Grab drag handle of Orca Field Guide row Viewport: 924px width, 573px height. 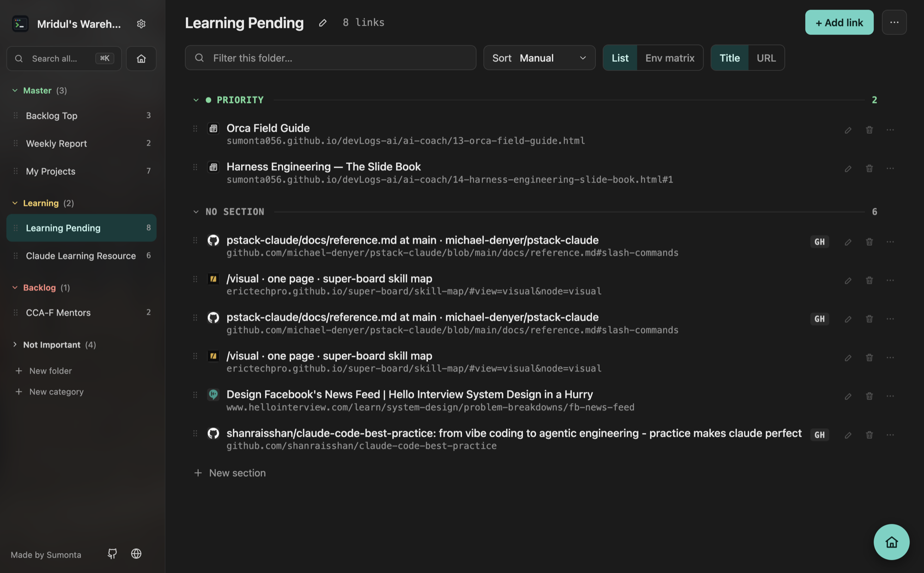195,128
